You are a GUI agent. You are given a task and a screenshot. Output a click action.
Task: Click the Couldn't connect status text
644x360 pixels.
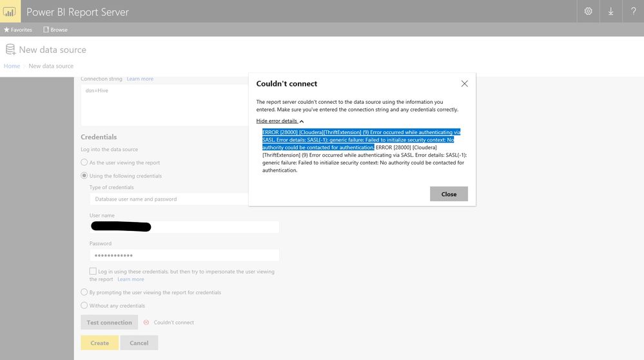[x=174, y=322]
